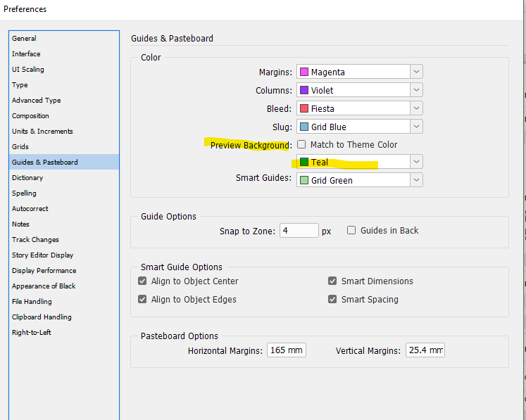526x420 pixels.
Task: Select the Interface preferences category
Action: click(26, 53)
